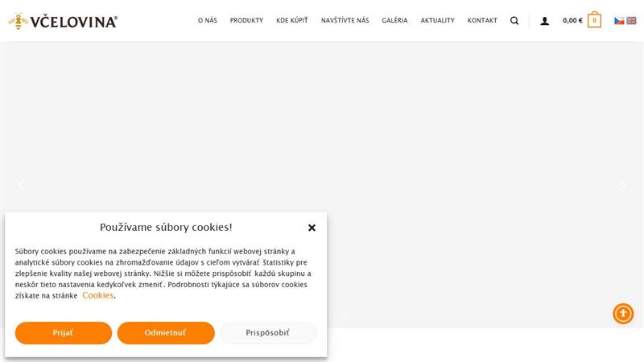Switch language to English flag
This screenshot has height=362, width=644.
point(631,21)
